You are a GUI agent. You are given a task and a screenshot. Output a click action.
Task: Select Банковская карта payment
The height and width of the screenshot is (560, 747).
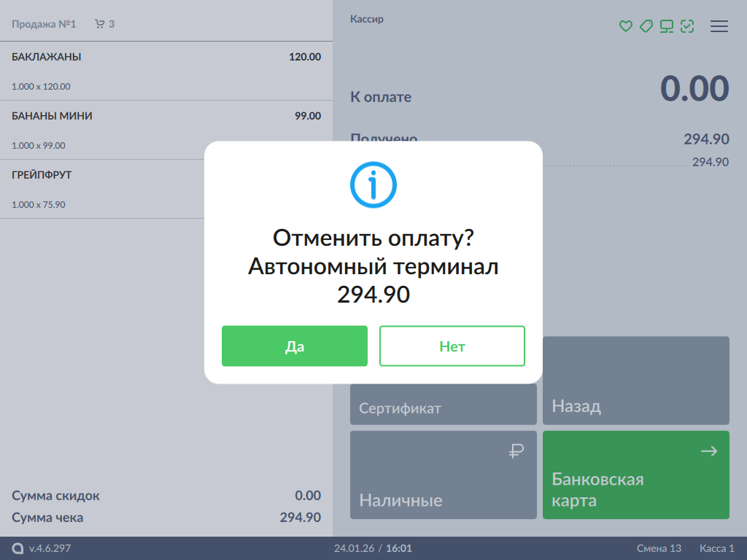635,475
